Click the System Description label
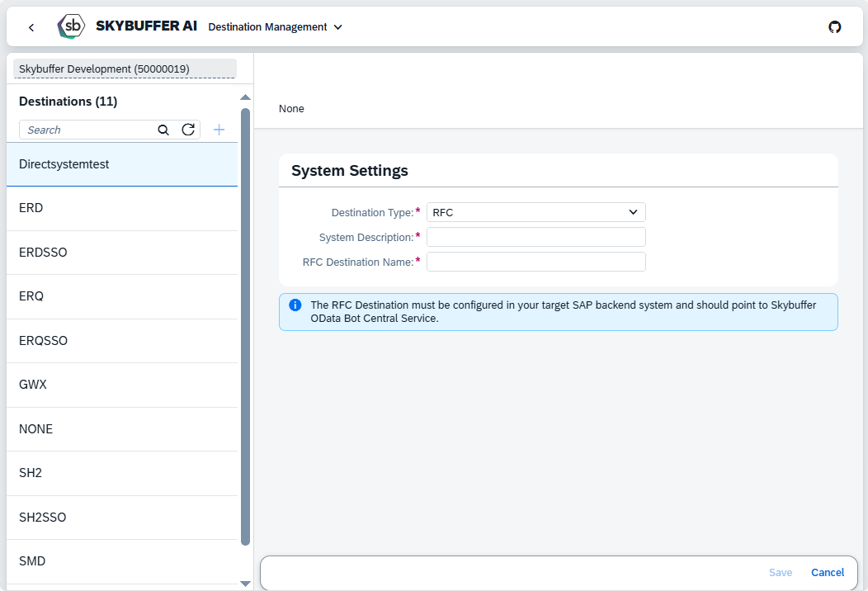The width and height of the screenshot is (868, 591). (366, 238)
